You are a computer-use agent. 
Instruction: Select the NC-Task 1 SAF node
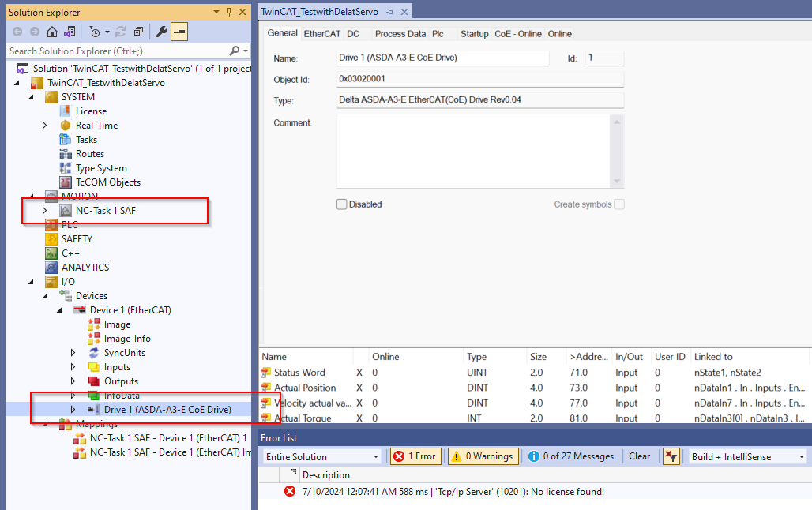point(106,211)
